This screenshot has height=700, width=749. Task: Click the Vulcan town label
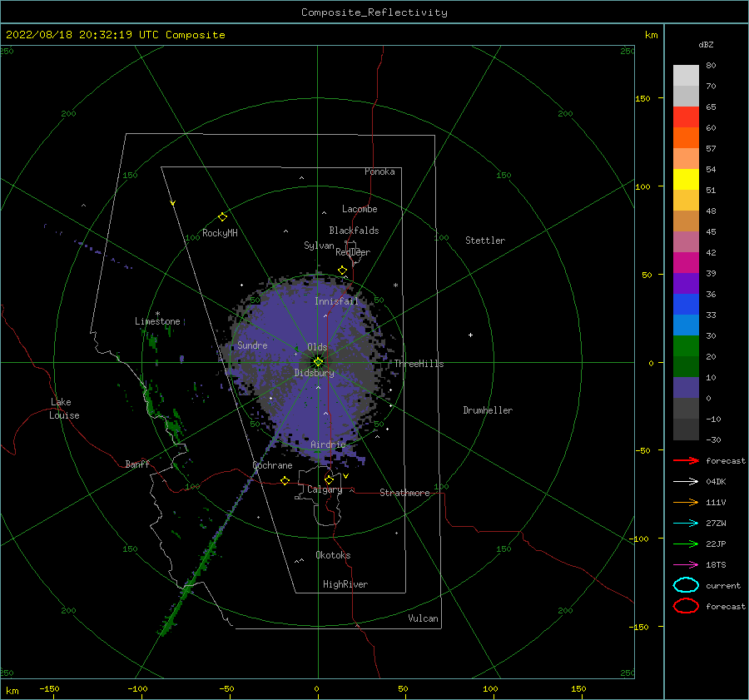point(423,618)
